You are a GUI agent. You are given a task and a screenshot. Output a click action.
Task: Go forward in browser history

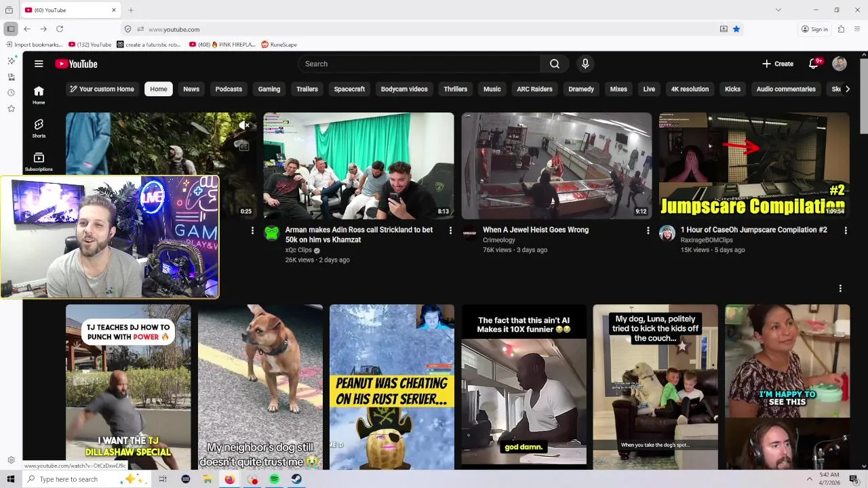[43, 29]
